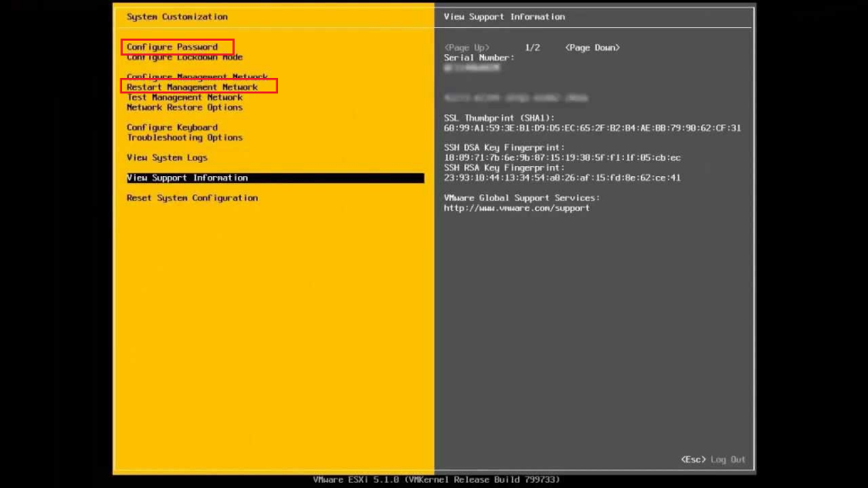Click Esc Log Out at bottom right

pyautogui.click(x=713, y=459)
